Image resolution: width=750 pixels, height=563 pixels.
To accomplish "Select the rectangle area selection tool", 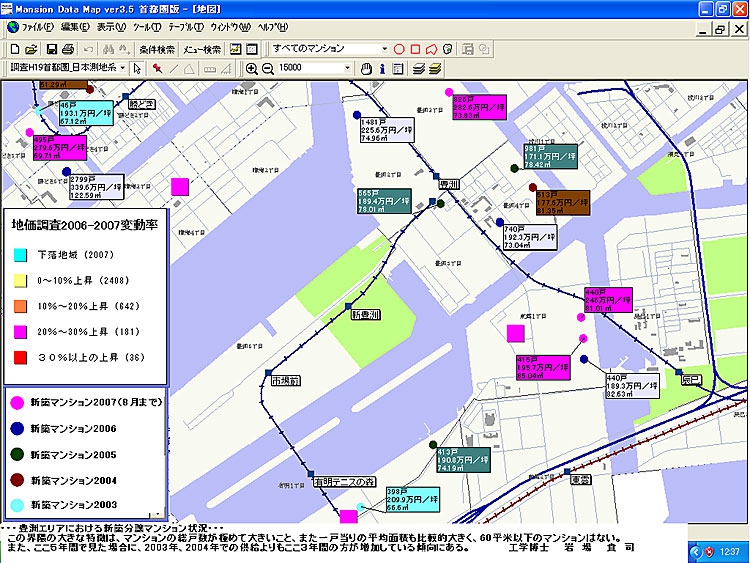I will [415, 48].
